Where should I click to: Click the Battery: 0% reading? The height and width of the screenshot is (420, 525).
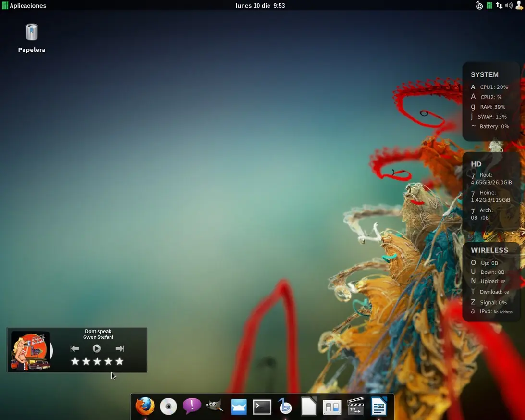click(490, 126)
